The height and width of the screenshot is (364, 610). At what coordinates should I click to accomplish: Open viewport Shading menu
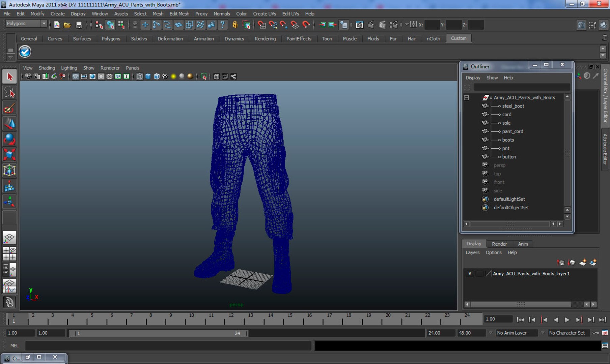[47, 68]
